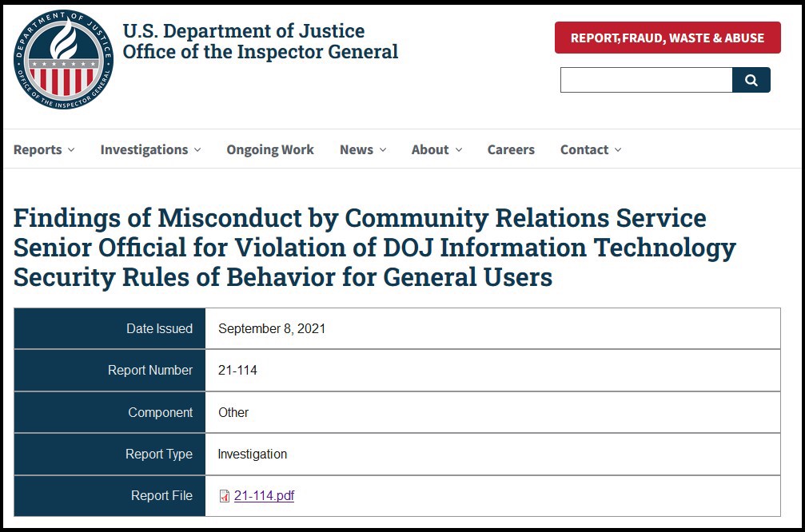Screen dimensions: 805x532
Task: Click the U.S. Department of Justice header title
Action: pos(244,31)
